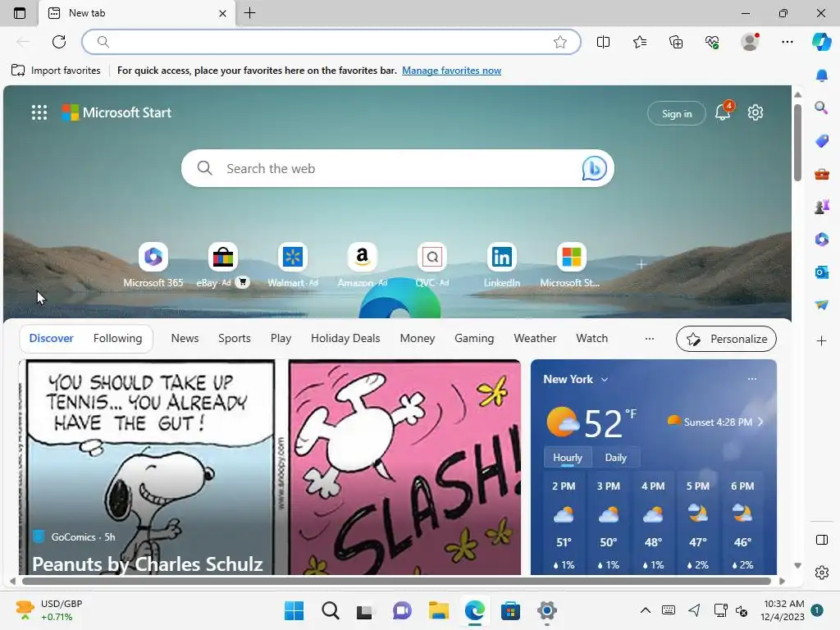Open the Walmart quick link tile
The width and height of the screenshot is (840, 630).
pos(293,265)
